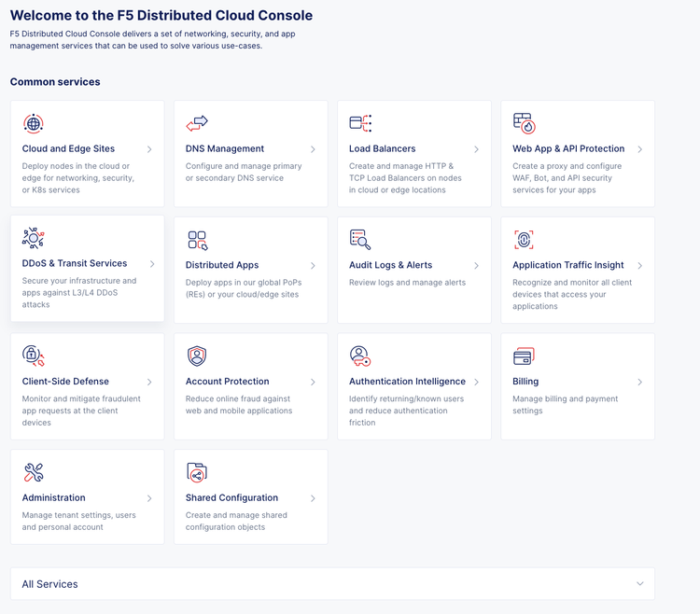
Task: Click the Shared Configuration folder icon
Action: point(197,472)
